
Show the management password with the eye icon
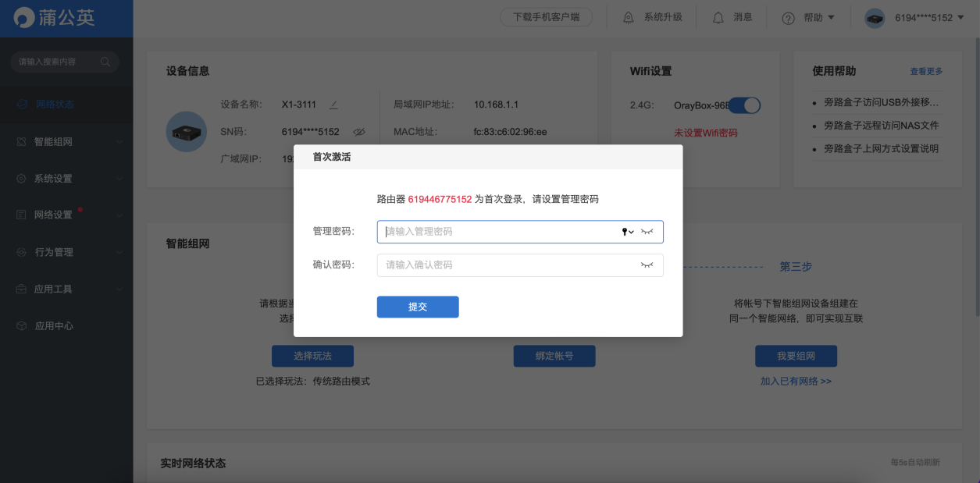tap(647, 231)
